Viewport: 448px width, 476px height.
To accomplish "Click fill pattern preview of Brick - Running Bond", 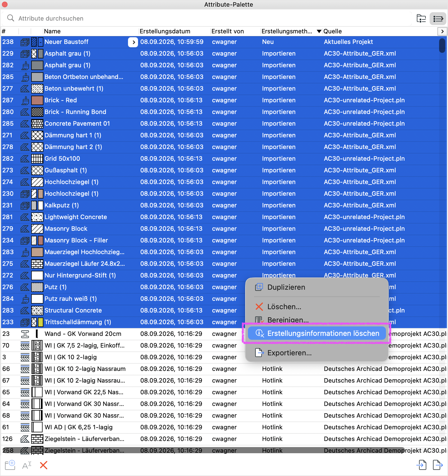I will coord(37,112).
